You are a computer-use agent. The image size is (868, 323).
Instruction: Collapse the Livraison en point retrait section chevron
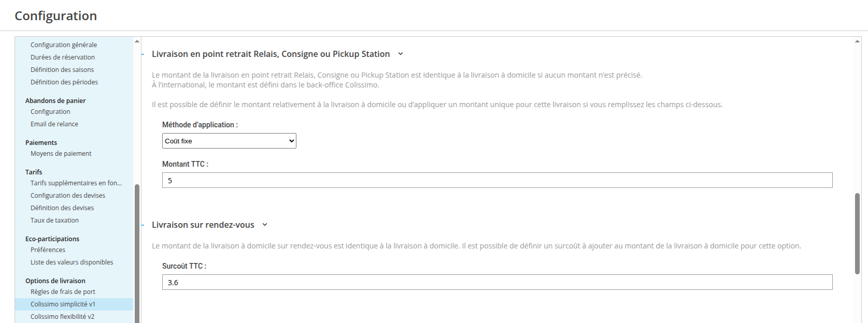coord(400,54)
